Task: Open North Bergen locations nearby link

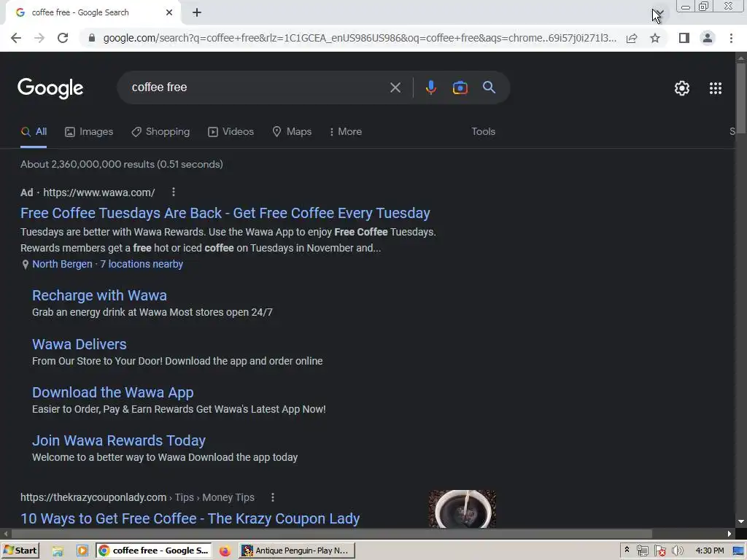Action: click(108, 264)
